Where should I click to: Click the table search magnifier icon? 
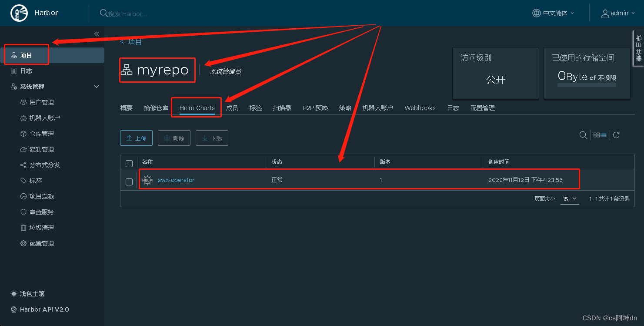coord(583,135)
